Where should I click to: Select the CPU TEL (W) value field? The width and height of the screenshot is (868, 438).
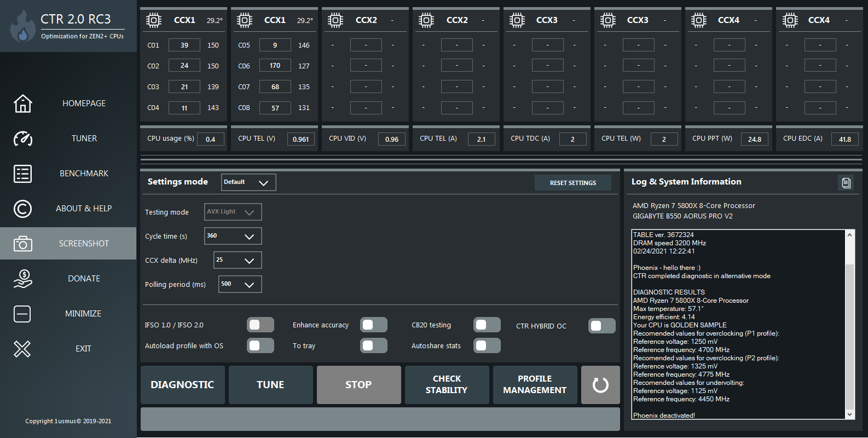(664, 139)
